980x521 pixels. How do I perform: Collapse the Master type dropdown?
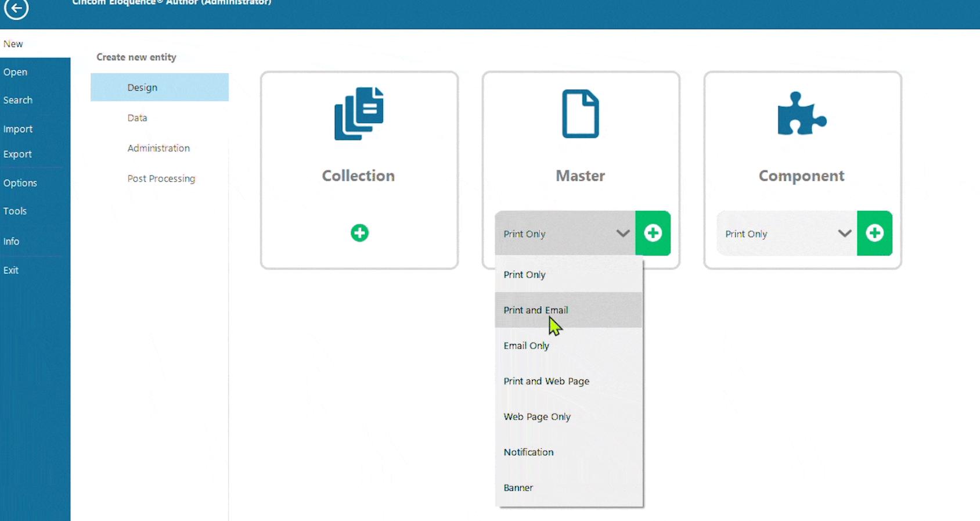622,233
